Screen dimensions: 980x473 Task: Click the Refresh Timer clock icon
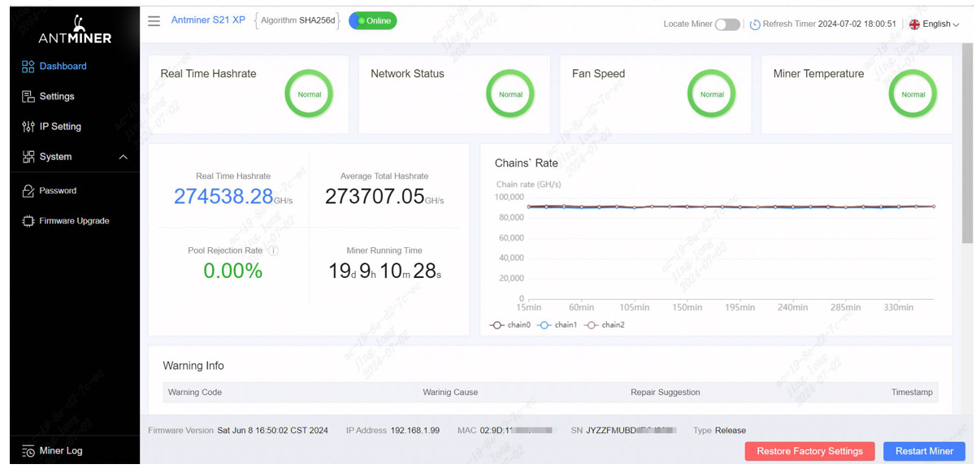(x=755, y=24)
